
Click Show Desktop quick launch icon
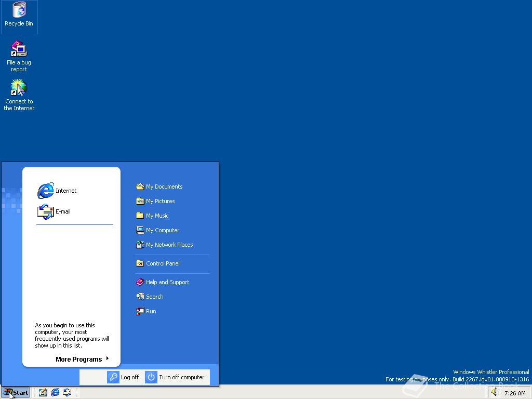coord(43,393)
